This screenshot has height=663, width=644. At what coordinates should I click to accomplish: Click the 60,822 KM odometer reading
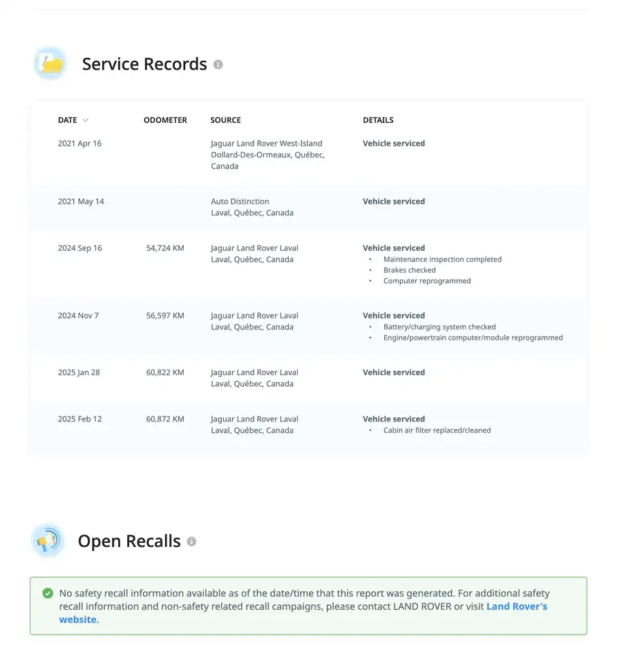[165, 372]
